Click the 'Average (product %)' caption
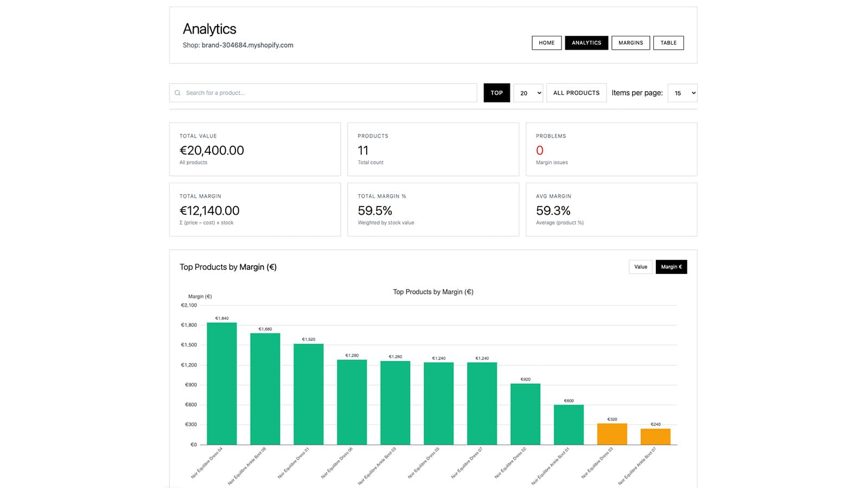The width and height of the screenshot is (868, 488). 560,223
